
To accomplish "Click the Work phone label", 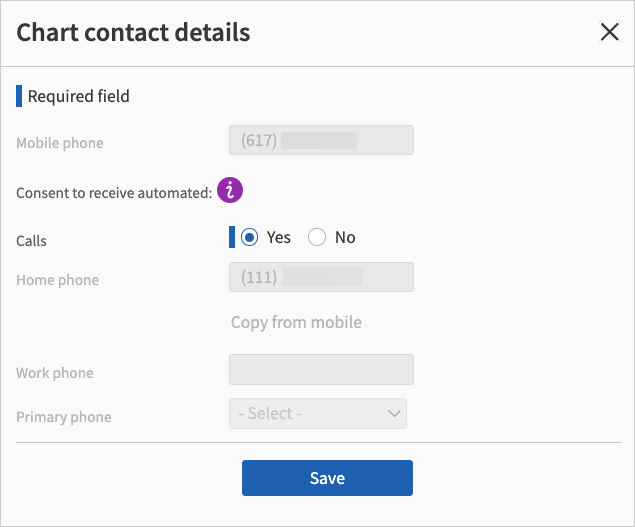I will [x=54, y=373].
